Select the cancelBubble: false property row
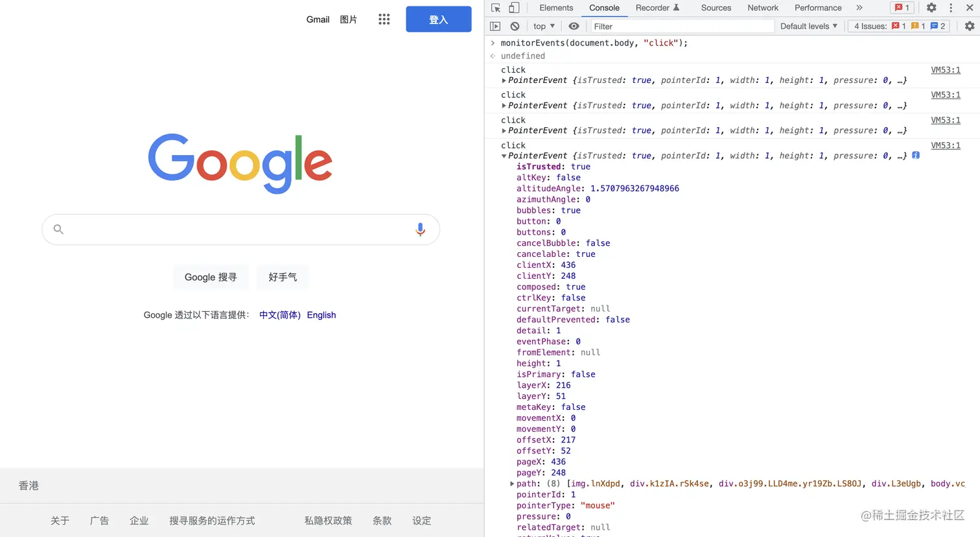Viewport: 980px width, 537px height. tap(563, 243)
